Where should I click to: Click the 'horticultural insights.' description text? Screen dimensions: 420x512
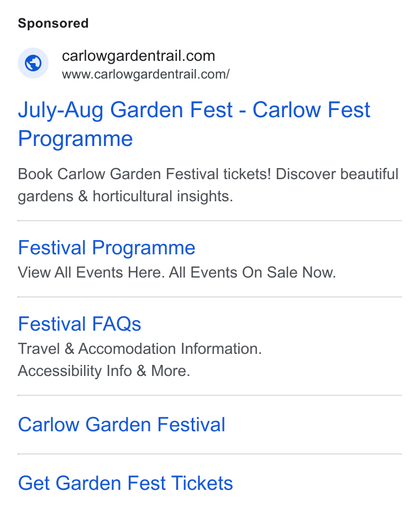click(x=163, y=196)
